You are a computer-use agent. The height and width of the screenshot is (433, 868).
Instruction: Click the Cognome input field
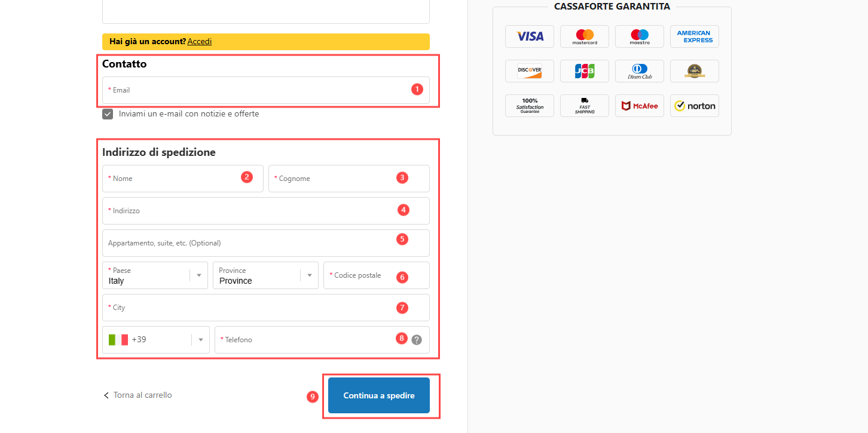(x=335, y=179)
